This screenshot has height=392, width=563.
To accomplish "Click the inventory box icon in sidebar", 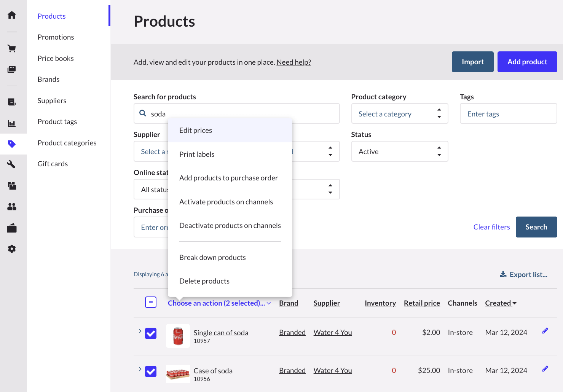I will (11, 186).
